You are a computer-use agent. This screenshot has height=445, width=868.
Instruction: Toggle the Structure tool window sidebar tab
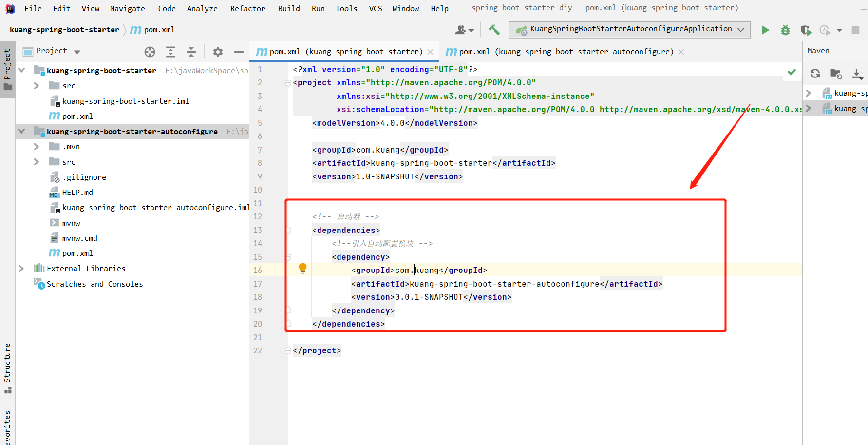coord(7,368)
